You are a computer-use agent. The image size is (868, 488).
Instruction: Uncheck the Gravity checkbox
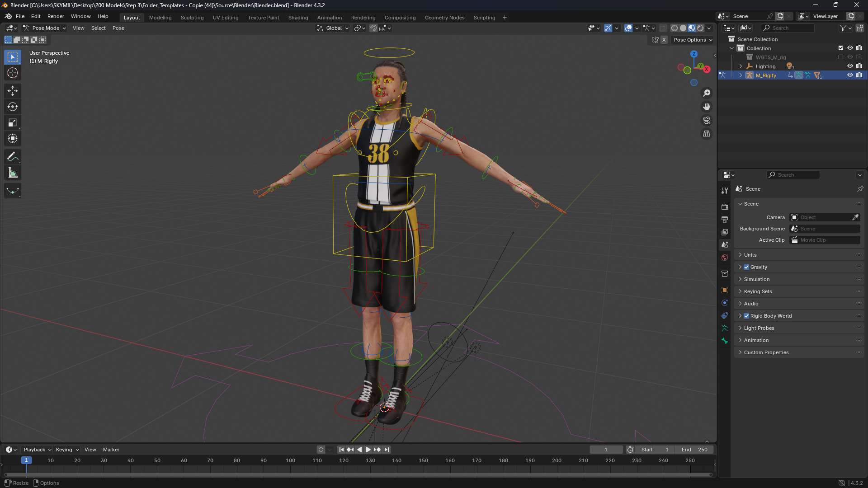click(x=746, y=267)
